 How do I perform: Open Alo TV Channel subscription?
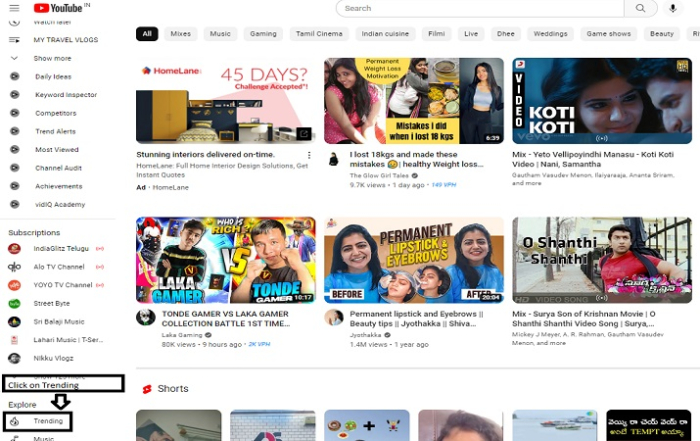pyautogui.click(x=59, y=266)
